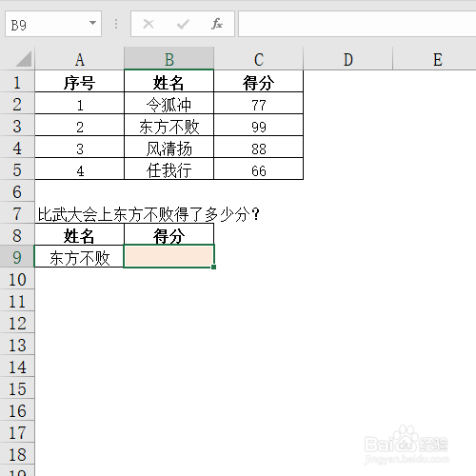The width and height of the screenshot is (476, 476).
Task: Select row 14 header
Action: pos(17,367)
